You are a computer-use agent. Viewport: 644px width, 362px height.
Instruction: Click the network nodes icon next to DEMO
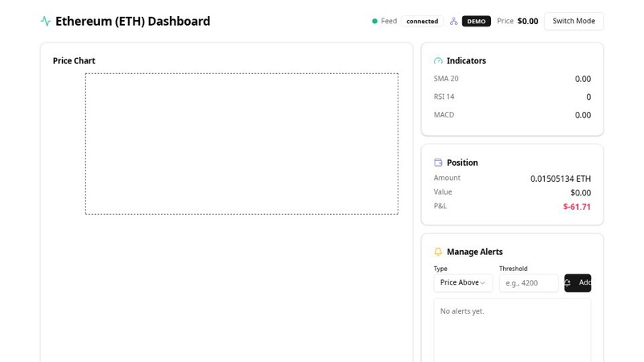coord(453,21)
